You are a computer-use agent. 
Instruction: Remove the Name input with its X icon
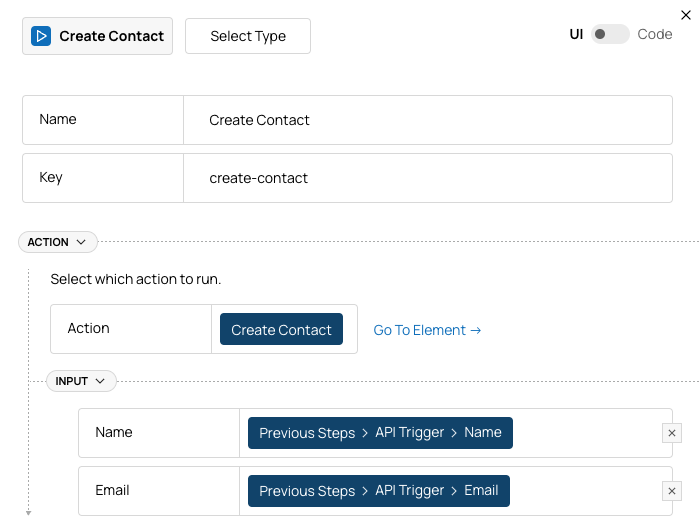672,433
